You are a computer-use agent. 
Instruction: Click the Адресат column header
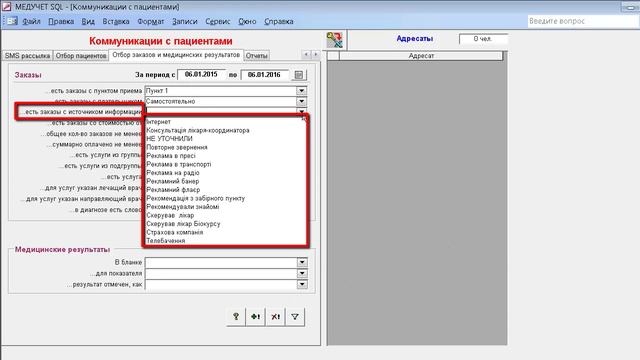point(421,56)
